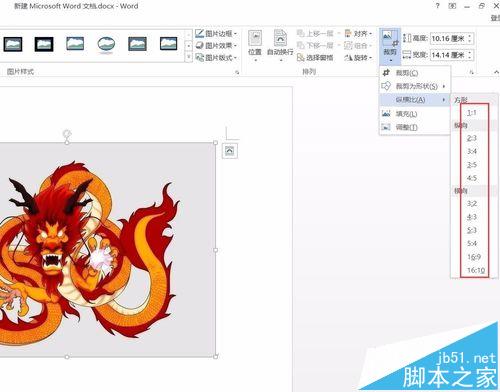
Task: Click the layout options button beside image
Action: click(x=230, y=151)
